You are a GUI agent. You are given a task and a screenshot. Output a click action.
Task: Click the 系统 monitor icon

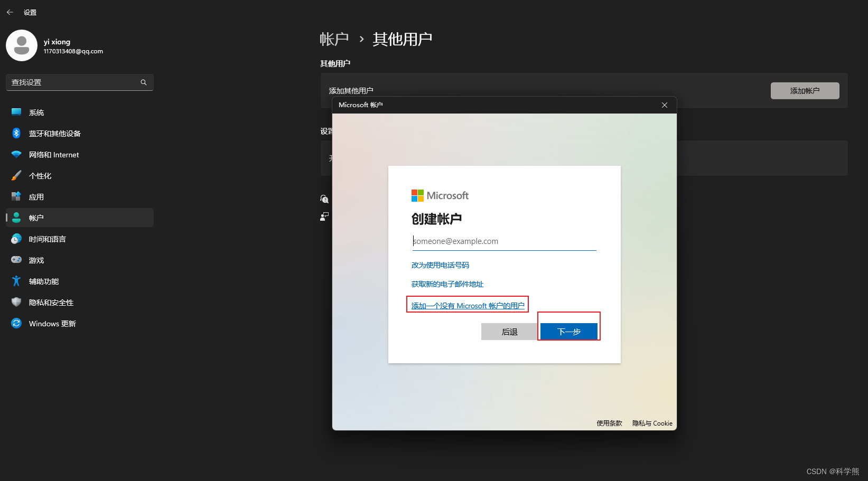[16, 112]
